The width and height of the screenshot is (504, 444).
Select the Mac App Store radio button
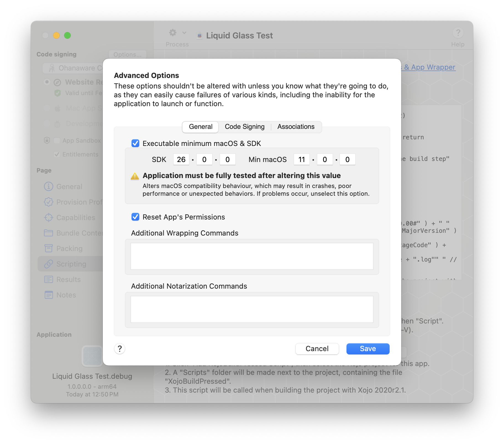[x=47, y=108]
